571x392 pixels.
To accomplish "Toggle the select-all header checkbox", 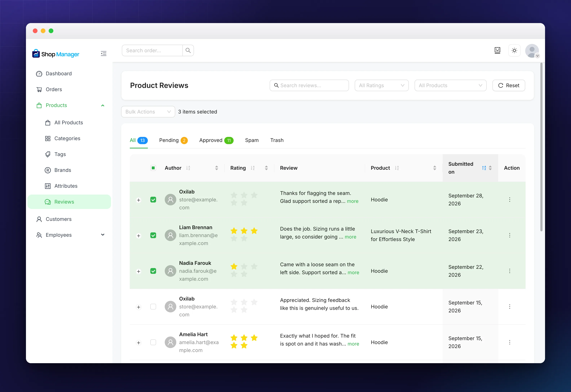I will click(153, 168).
